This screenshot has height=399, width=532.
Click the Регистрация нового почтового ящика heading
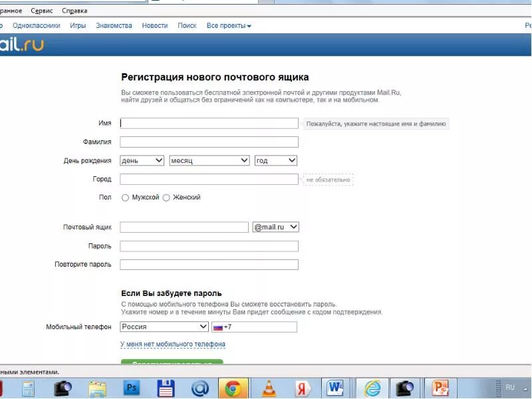[x=215, y=77]
